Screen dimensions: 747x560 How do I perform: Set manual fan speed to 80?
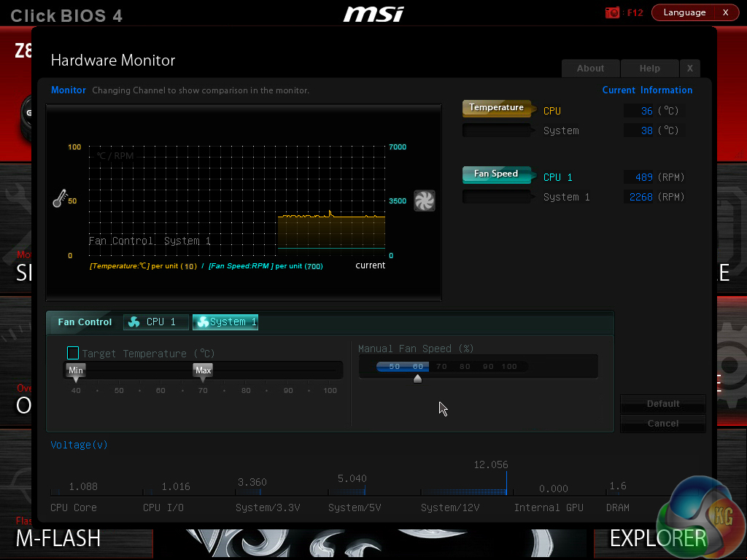click(x=465, y=367)
